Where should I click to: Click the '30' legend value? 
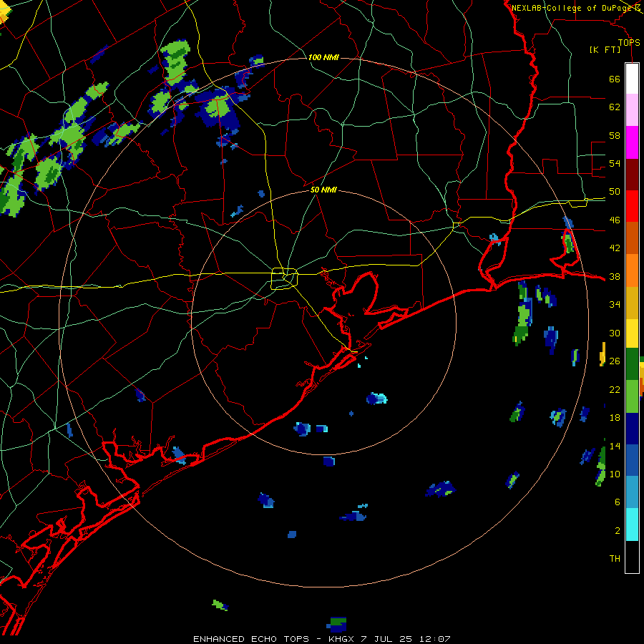pos(615,333)
